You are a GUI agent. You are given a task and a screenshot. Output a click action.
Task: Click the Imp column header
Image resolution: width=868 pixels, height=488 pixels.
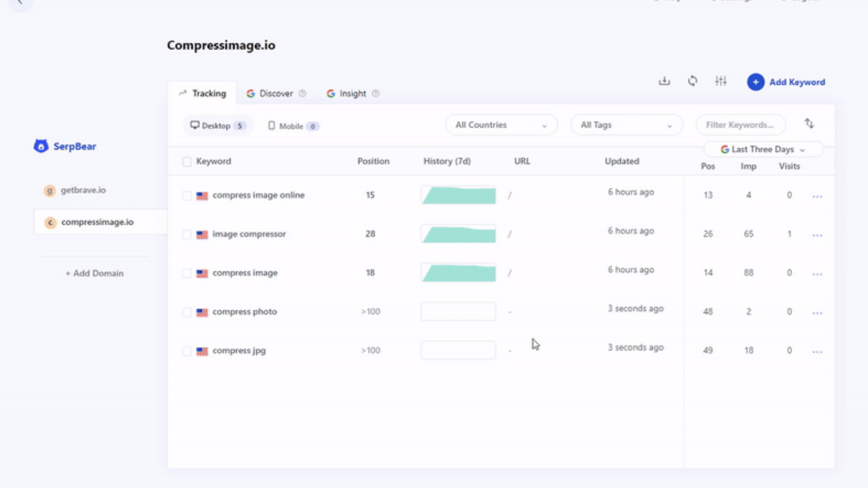(749, 166)
